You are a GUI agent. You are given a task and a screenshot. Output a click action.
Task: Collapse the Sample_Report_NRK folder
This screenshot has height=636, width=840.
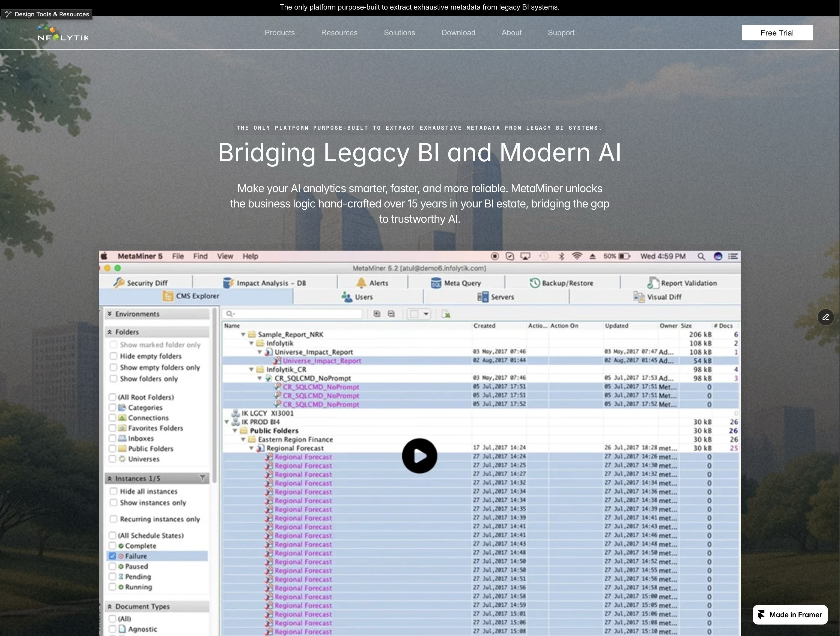coord(243,335)
